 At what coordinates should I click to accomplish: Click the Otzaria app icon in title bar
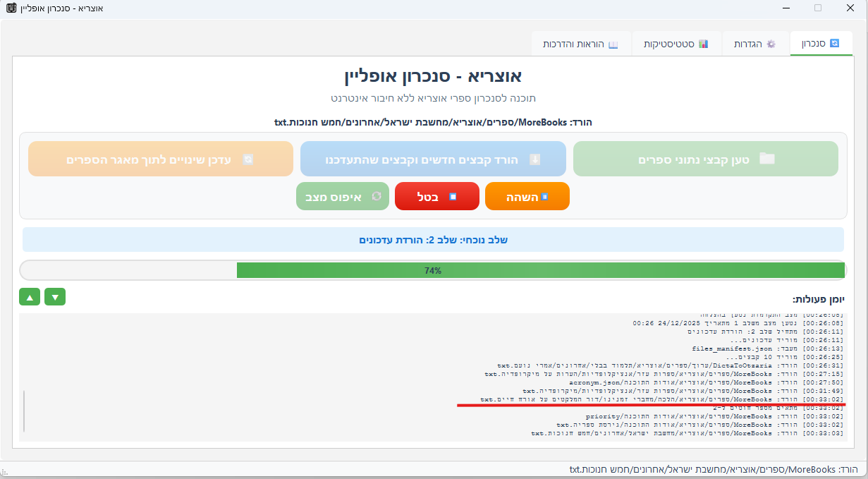coord(11,8)
